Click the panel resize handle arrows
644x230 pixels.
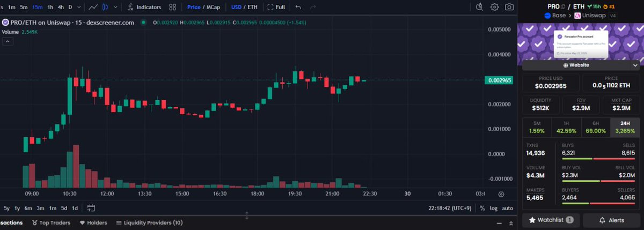247,216
